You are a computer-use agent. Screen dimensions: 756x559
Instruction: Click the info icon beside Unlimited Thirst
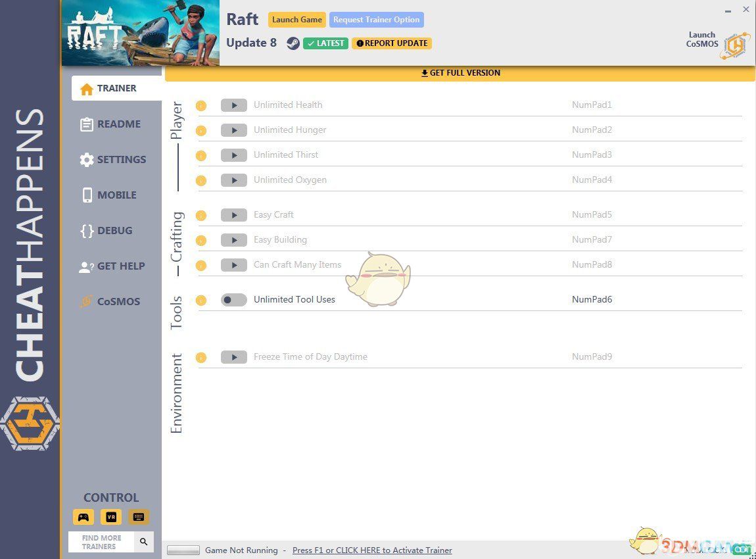[201, 156]
